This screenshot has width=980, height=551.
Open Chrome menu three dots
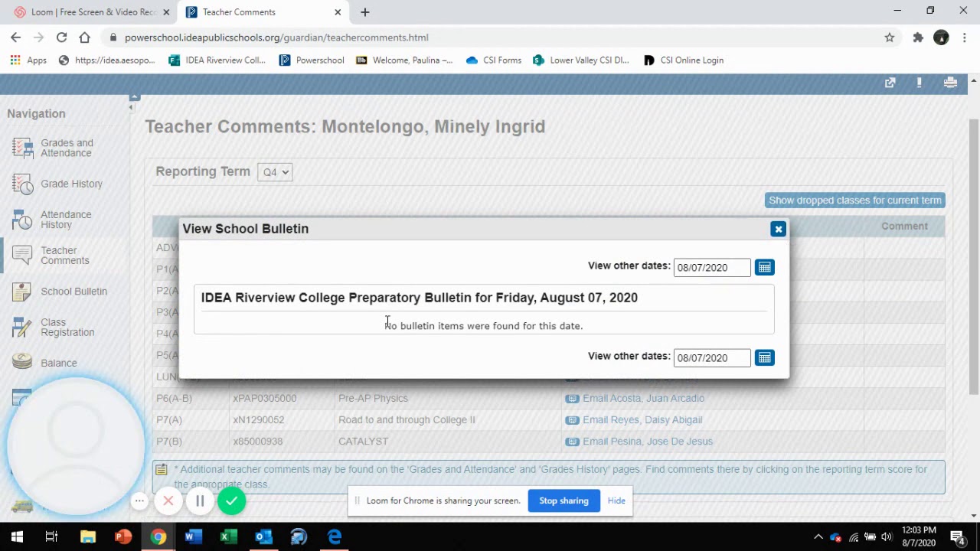click(x=965, y=37)
